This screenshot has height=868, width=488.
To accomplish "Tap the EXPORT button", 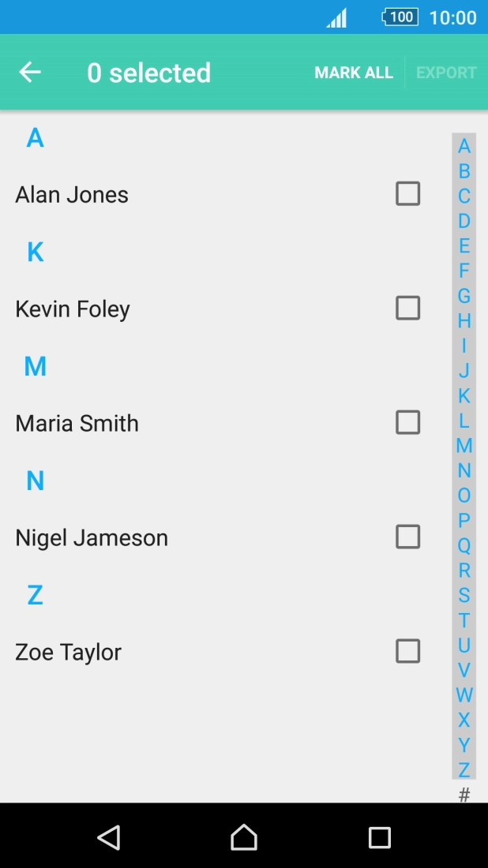I will coord(446,73).
